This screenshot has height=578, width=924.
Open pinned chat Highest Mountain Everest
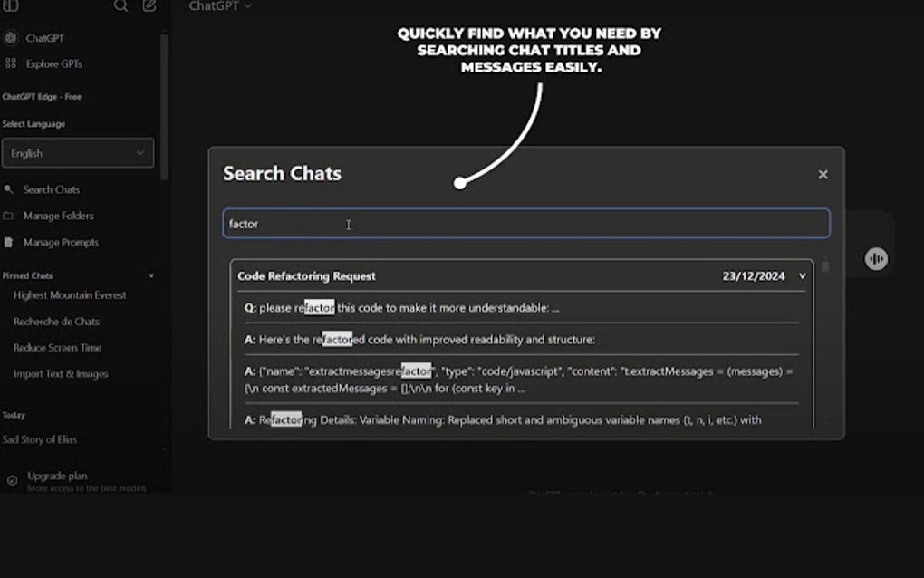click(70, 295)
